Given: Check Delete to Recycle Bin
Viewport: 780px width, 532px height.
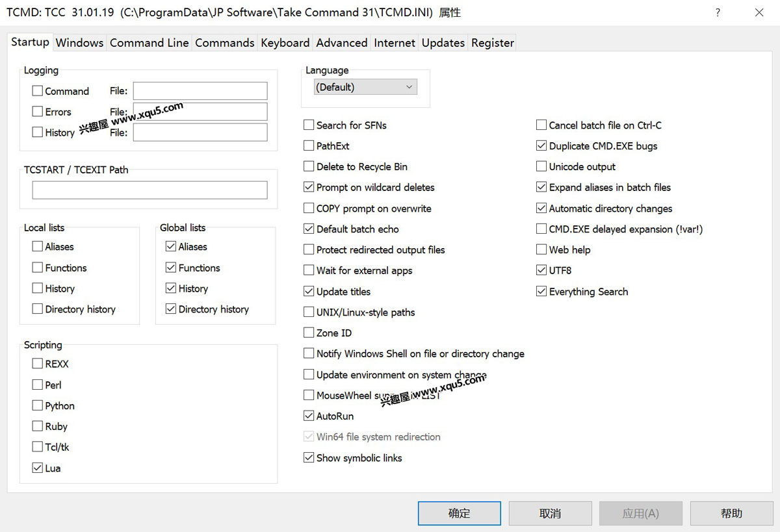Looking at the screenshot, I should (309, 166).
